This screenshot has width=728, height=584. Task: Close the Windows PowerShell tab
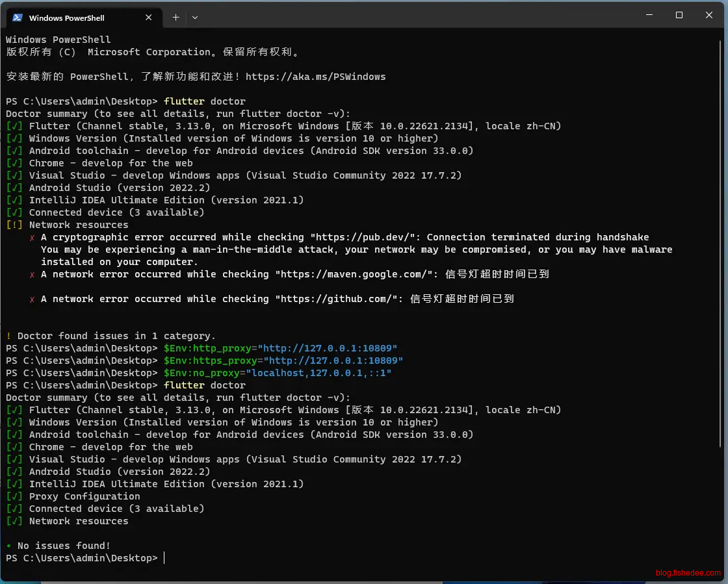pos(149,18)
